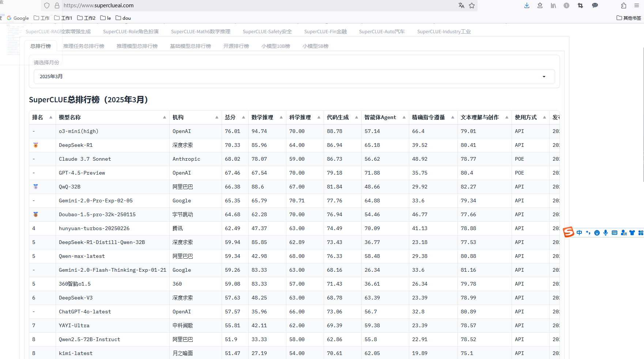Click the hunyuan-turbos-20250226 model cell
644x359 pixels.
click(x=113, y=229)
